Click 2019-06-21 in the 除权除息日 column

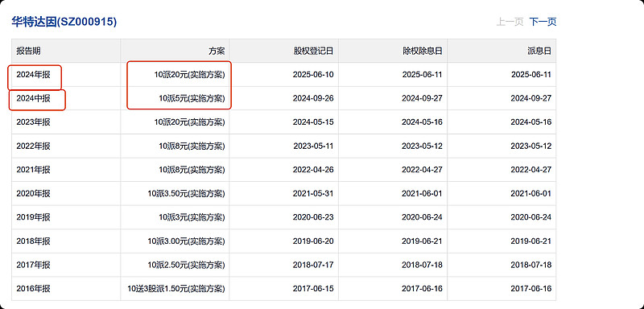(422, 241)
